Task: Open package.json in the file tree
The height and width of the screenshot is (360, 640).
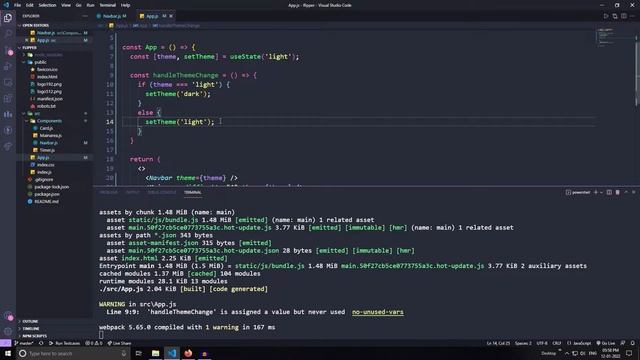Action: point(47,194)
